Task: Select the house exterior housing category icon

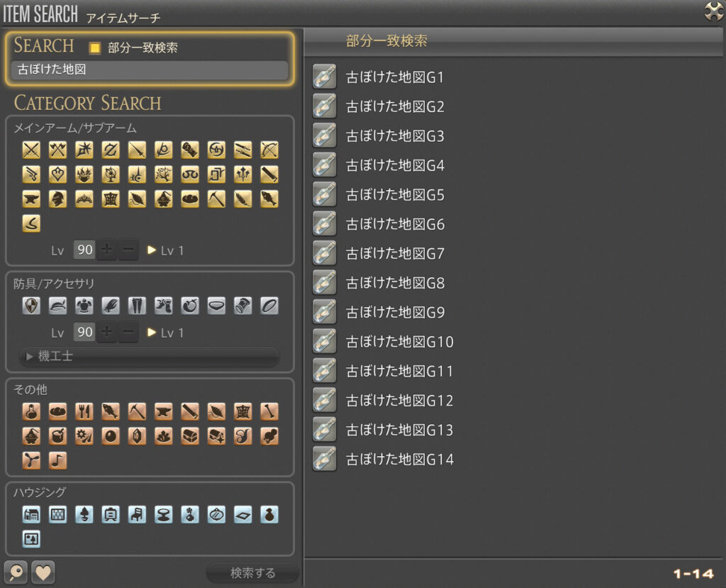Action: (31, 514)
